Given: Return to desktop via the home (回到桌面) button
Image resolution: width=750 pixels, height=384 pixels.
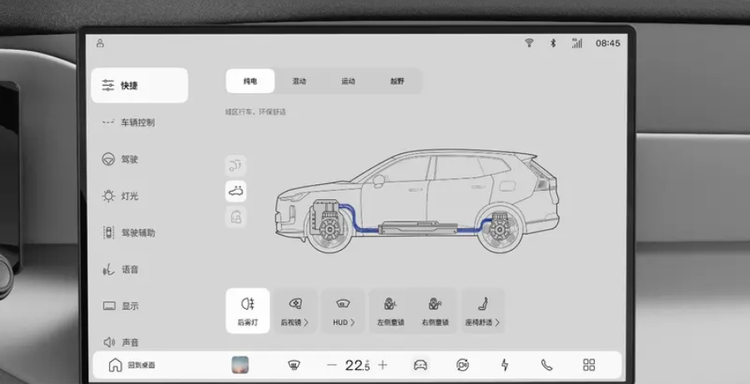Looking at the screenshot, I should coord(132,365).
